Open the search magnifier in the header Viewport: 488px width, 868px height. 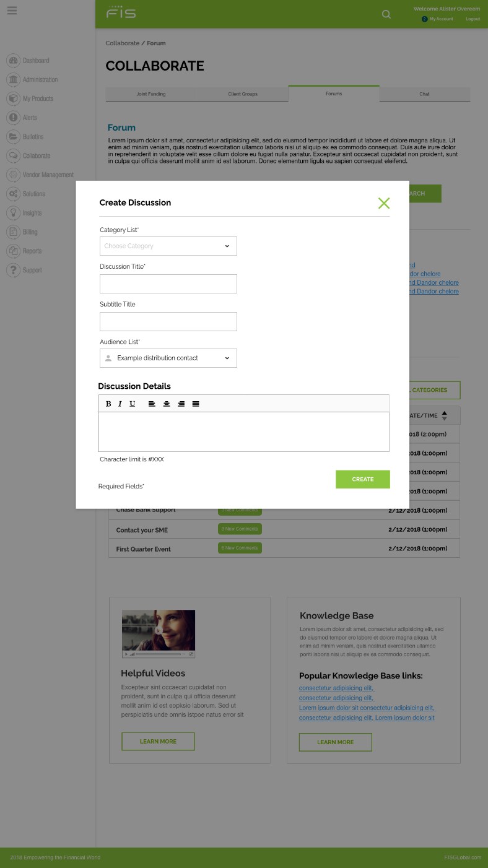[x=386, y=14]
